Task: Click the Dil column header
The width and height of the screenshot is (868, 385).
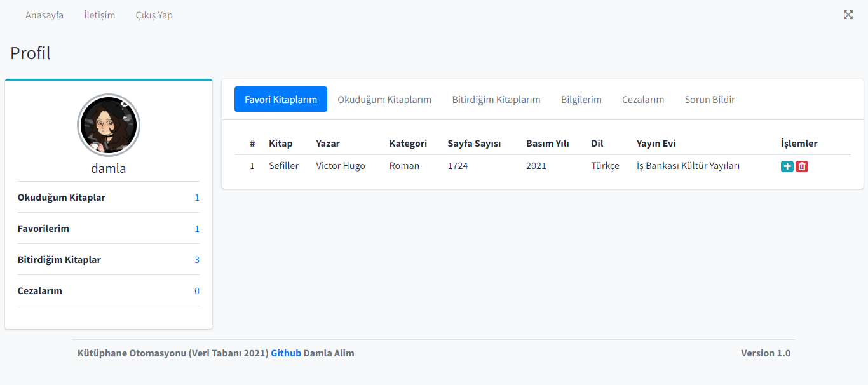Action: click(597, 144)
